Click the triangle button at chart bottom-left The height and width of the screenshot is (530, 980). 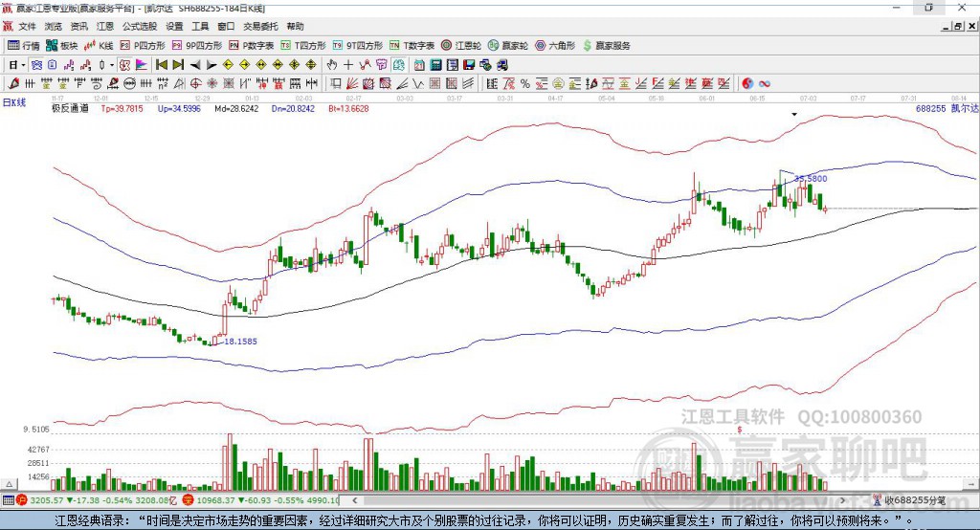(9, 484)
